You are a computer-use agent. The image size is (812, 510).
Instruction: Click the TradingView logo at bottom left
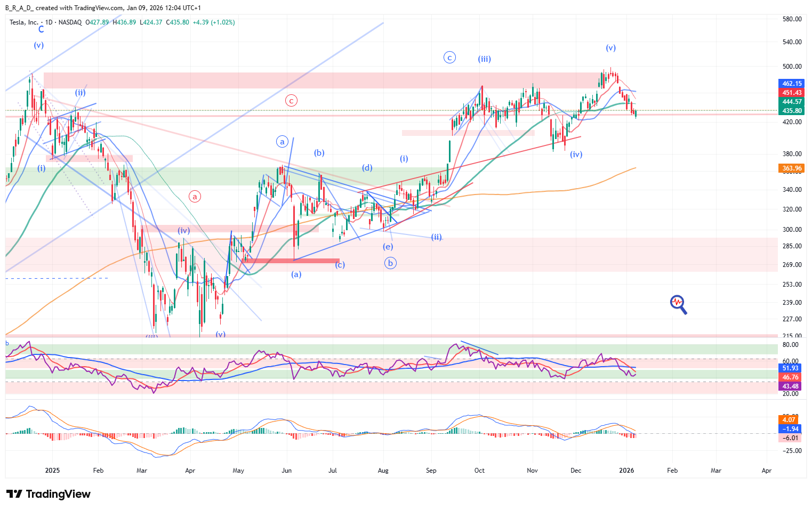49,494
